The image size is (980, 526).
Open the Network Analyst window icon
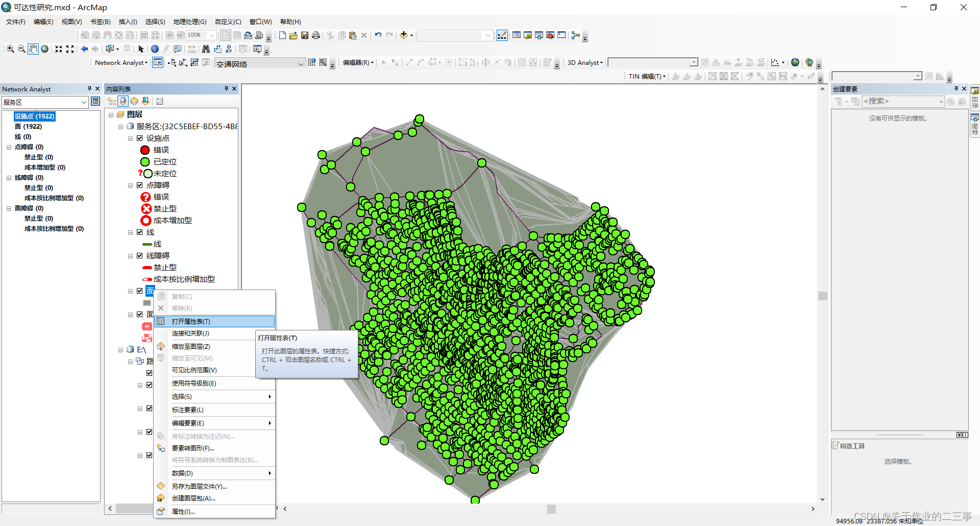tap(158, 62)
